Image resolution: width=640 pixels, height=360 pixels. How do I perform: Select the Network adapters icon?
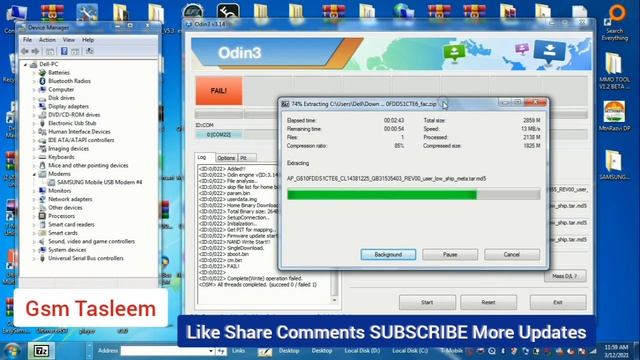(x=42, y=199)
